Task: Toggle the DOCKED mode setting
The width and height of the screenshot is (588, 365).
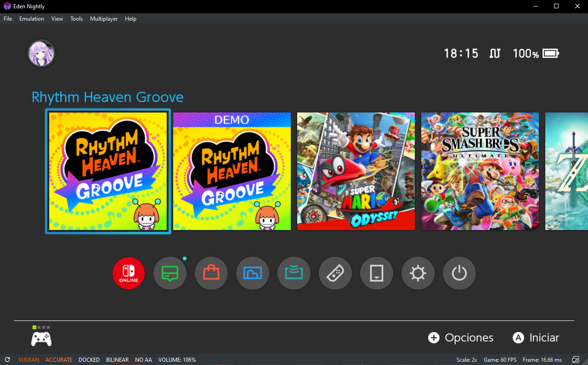Action: (89, 360)
